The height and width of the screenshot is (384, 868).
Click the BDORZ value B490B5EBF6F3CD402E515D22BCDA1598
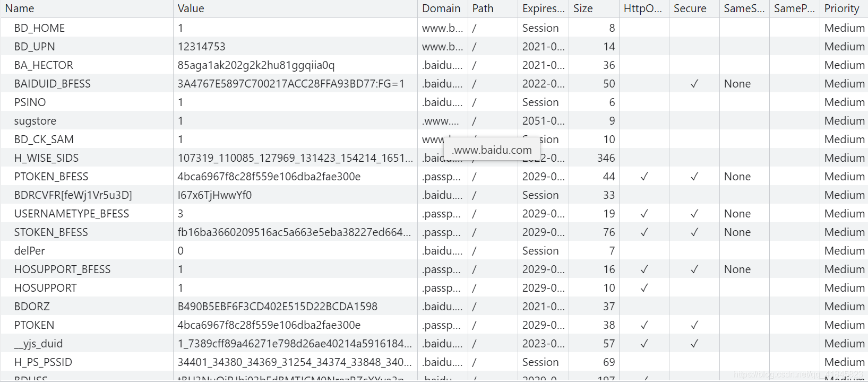pos(278,307)
